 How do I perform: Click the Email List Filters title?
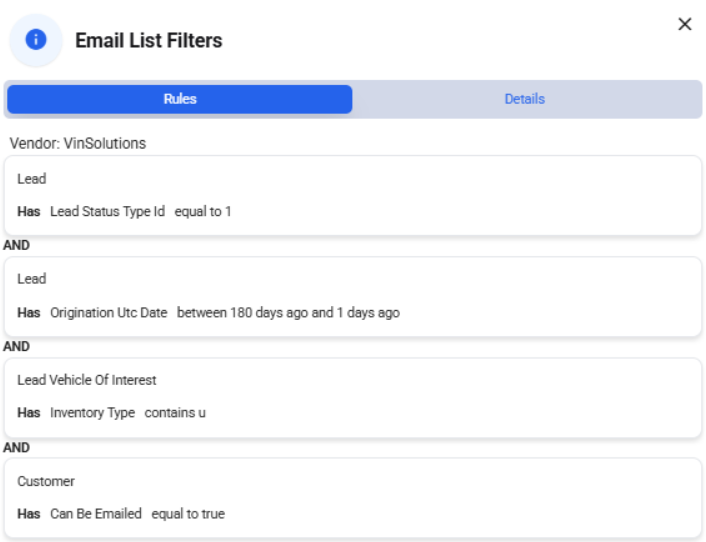pos(149,40)
